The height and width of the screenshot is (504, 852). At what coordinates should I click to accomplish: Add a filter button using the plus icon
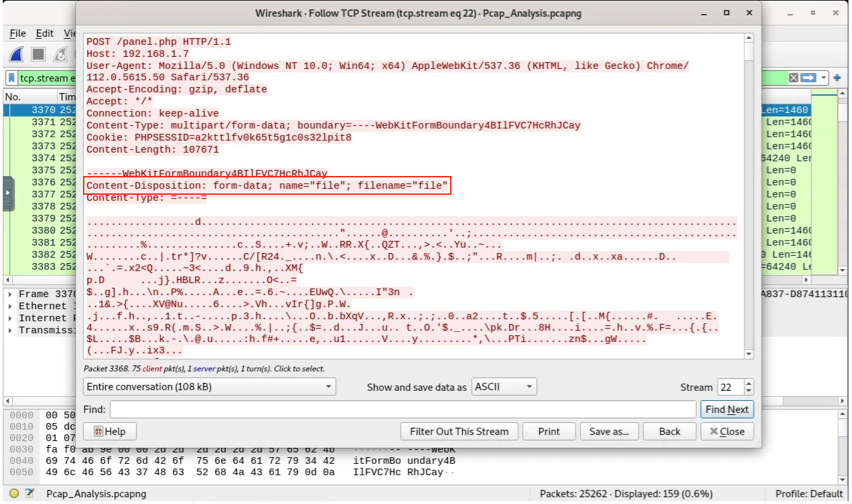(x=837, y=78)
